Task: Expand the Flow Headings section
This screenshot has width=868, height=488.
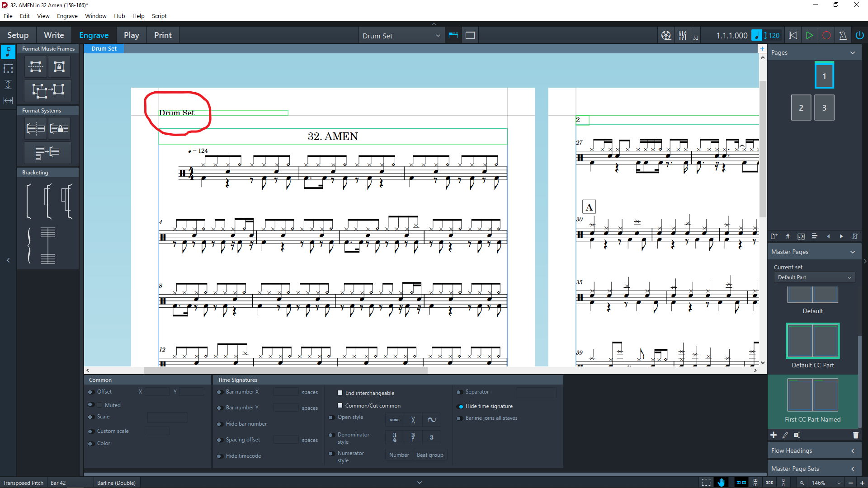Action: tap(813, 450)
